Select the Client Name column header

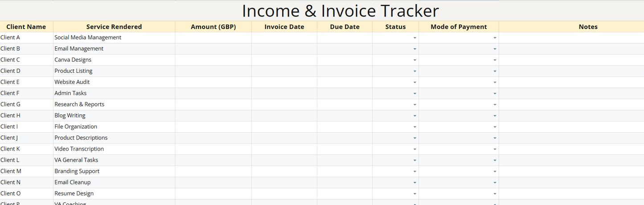pos(26,27)
